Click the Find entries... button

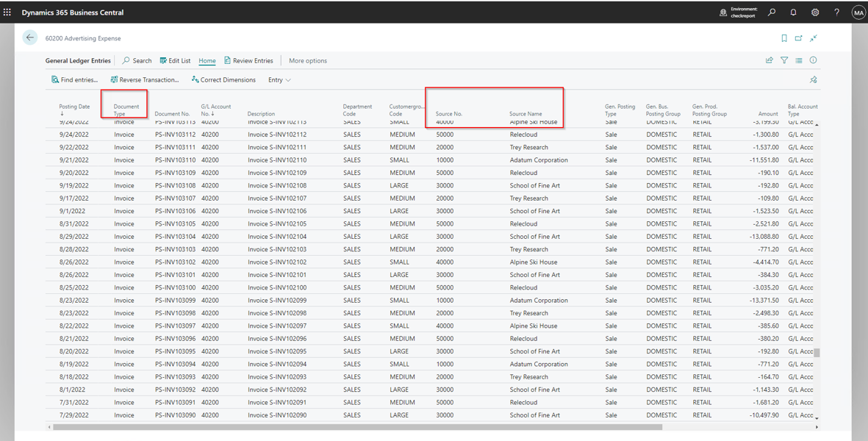point(74,80)
